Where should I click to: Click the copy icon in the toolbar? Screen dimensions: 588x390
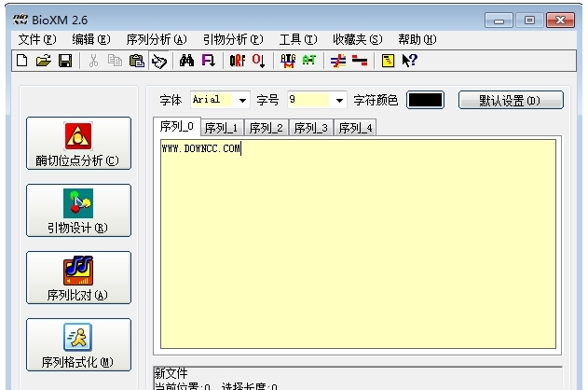click(x=115, y=61)
